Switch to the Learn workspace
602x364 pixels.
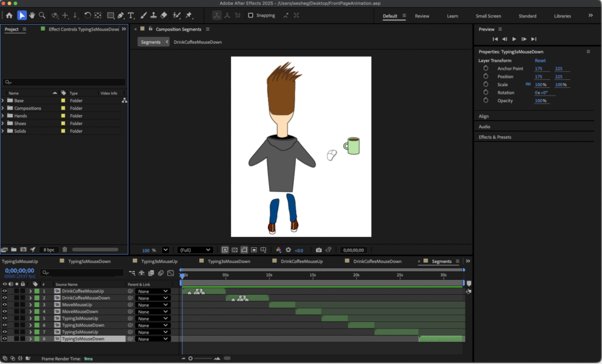pos(452,16)
